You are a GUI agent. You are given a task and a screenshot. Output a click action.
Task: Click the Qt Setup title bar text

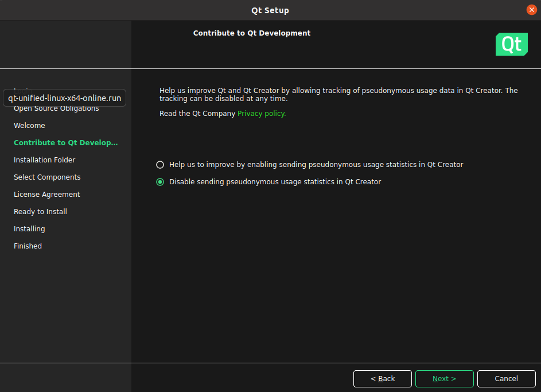(270, 10)
